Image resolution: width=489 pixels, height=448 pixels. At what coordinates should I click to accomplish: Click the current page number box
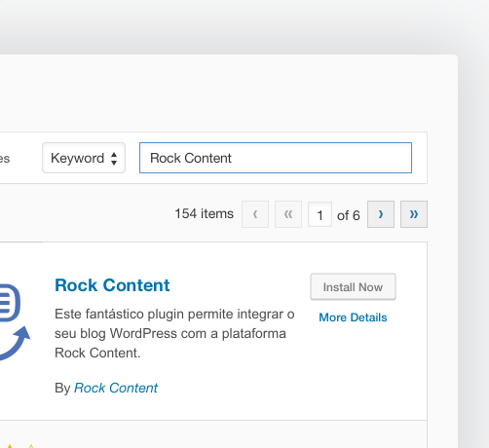[320, 214]
